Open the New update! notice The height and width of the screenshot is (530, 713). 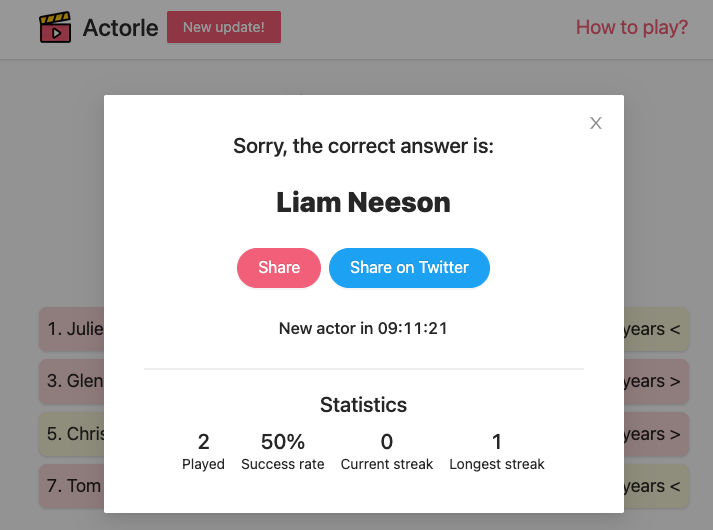click(224, 27)
